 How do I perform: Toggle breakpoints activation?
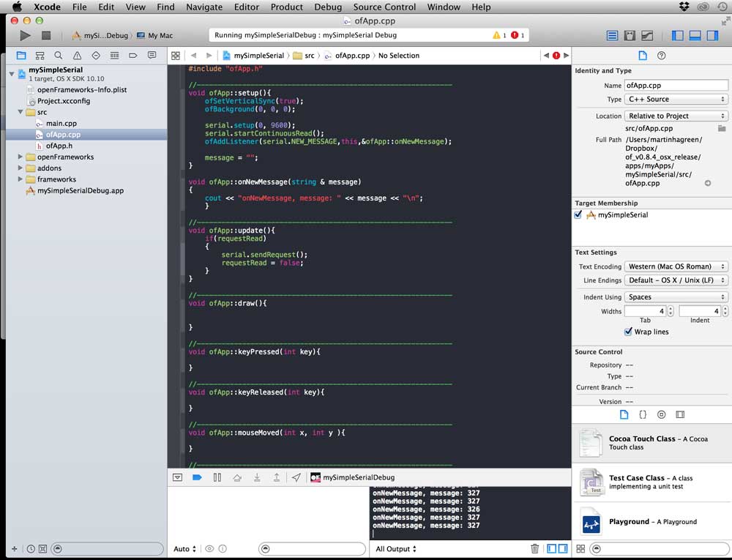[197, 477]
